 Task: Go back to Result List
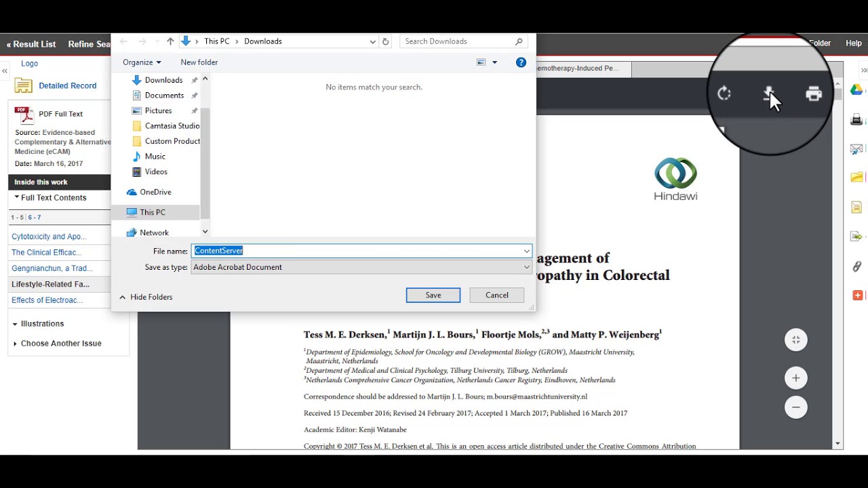click(x=31, y=44)
